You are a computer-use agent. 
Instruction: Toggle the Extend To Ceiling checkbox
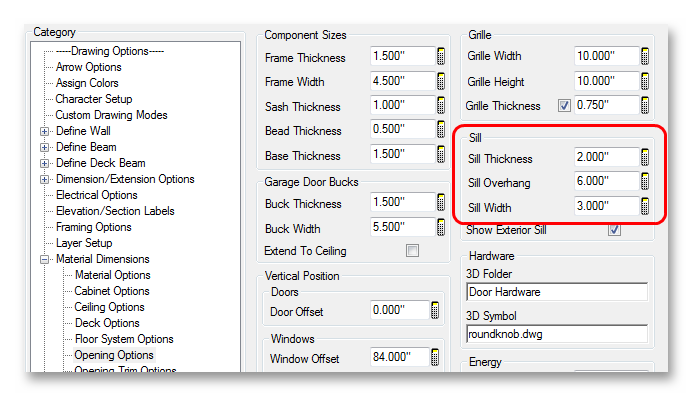412,251
